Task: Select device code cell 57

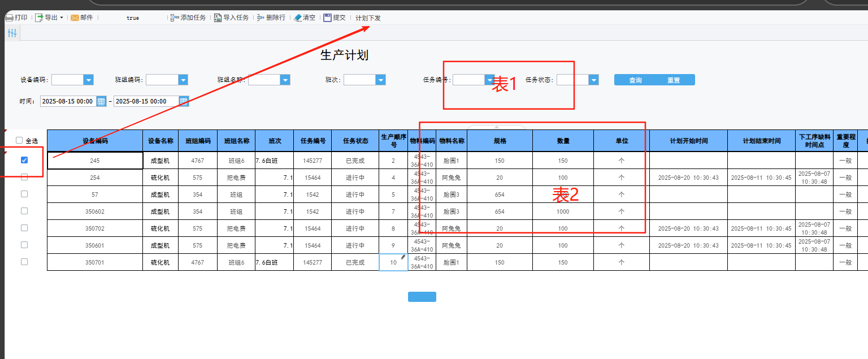Action: click(95, 194)
